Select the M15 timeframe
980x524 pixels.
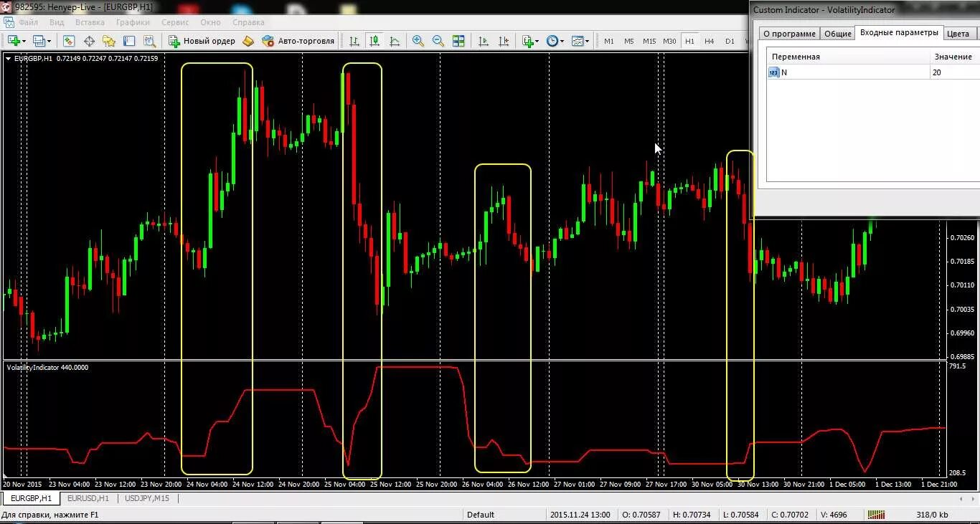click(649, 41)
